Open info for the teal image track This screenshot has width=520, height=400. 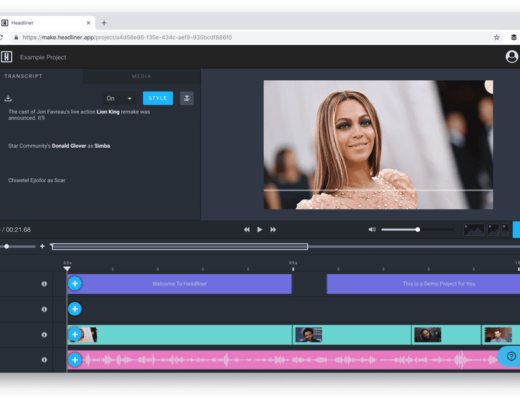[44, 334]
